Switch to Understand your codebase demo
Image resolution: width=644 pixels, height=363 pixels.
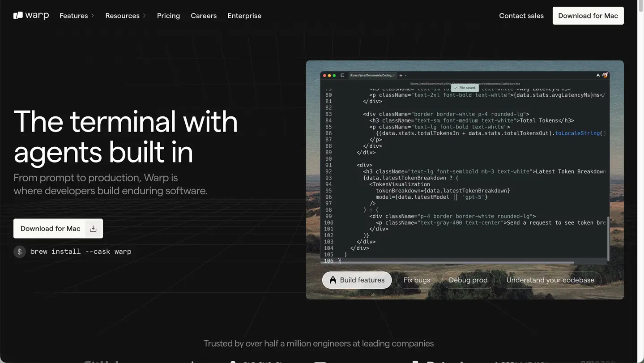[550, 280]
